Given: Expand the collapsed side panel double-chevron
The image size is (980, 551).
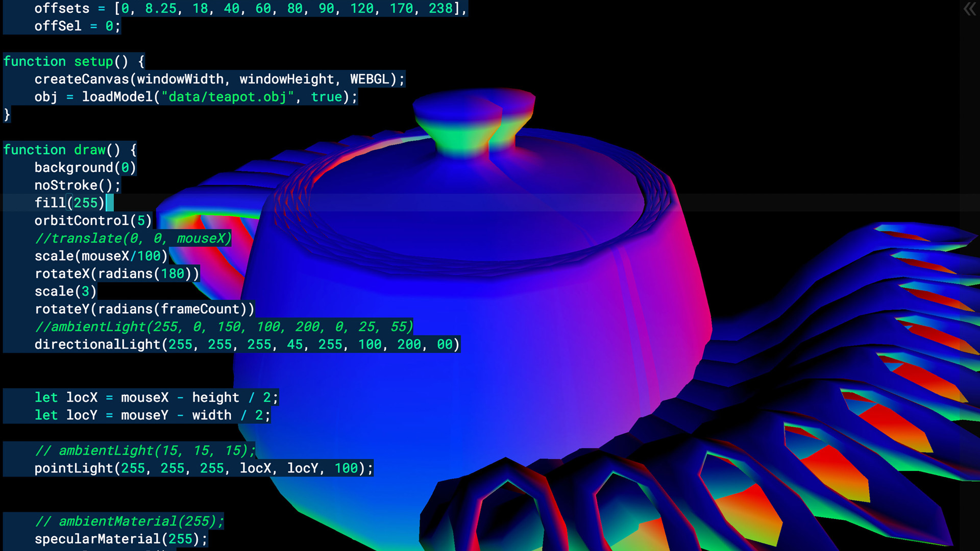Looking at the screenshot, I should tap(969, 9).
